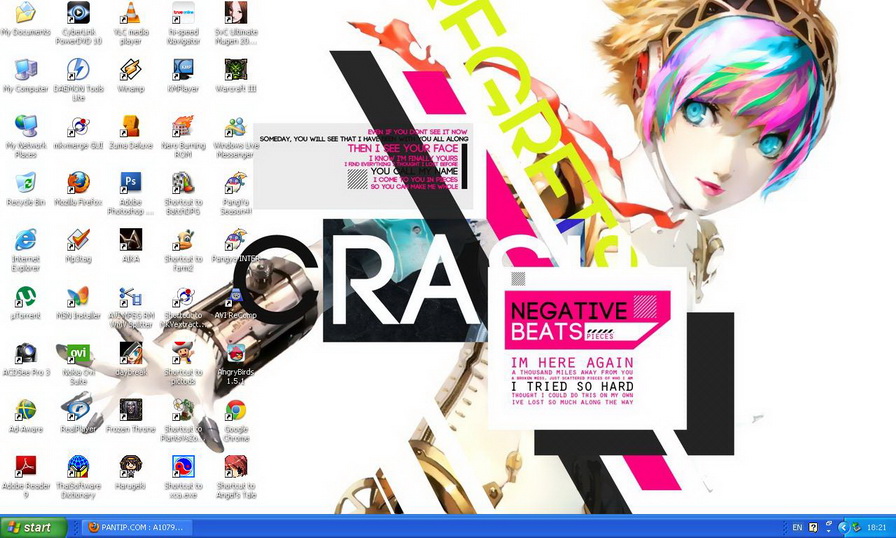Switch to PANTIP.COM Firefox taskbar window

pyautogui.click(x=137, y=527)
